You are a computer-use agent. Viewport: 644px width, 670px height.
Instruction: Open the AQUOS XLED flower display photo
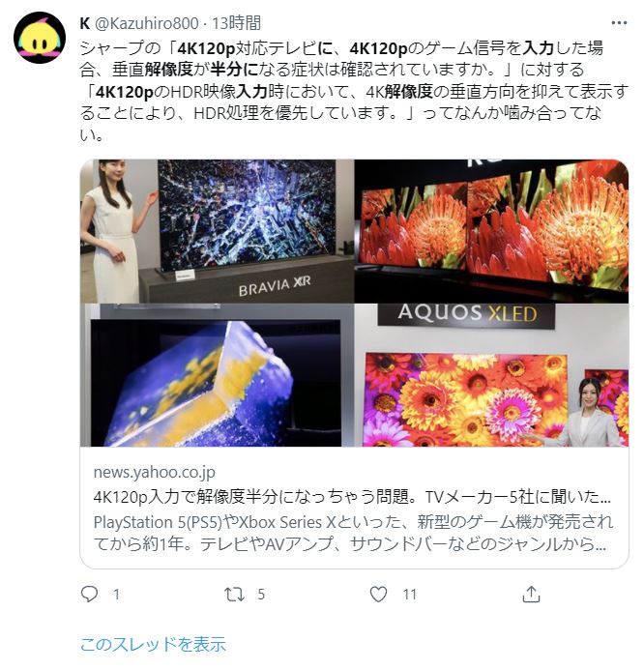coord(491,375)
